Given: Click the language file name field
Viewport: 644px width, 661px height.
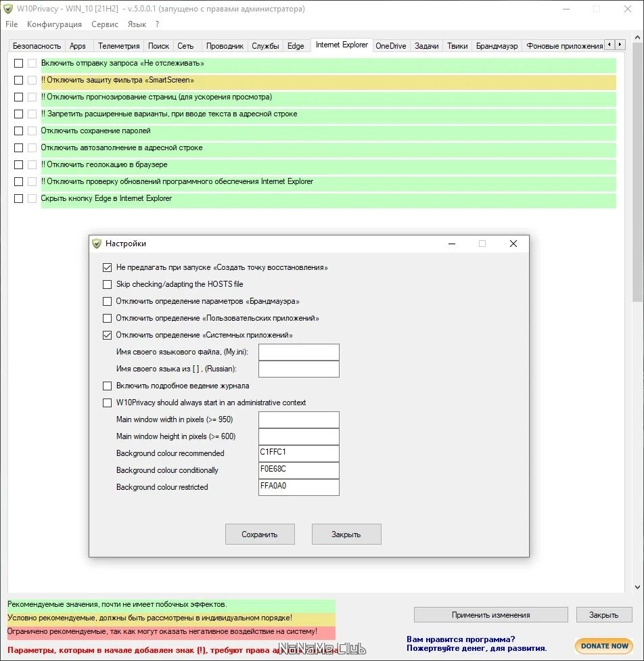Looking at the screenshot, I should tap(299, 352).
